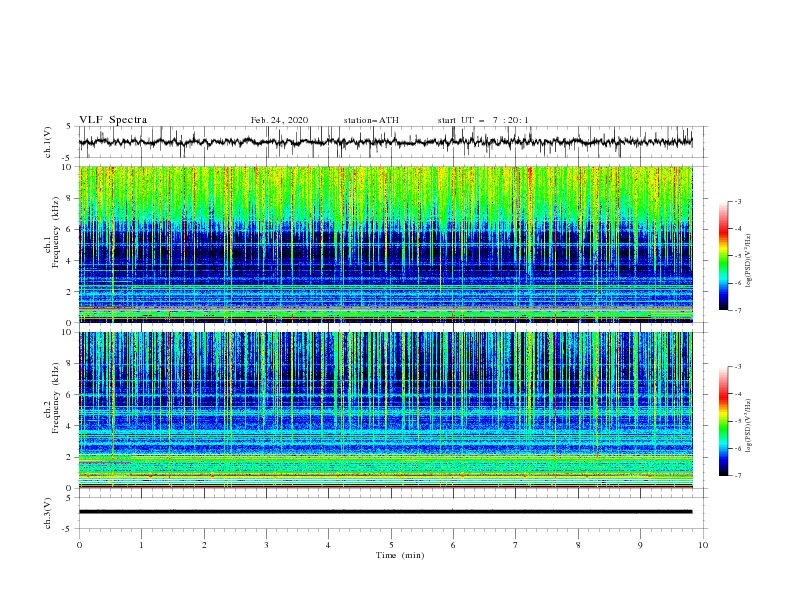Click the time axis tick label "3"
This screenshot has width=792, height=612.
[266, 545]
